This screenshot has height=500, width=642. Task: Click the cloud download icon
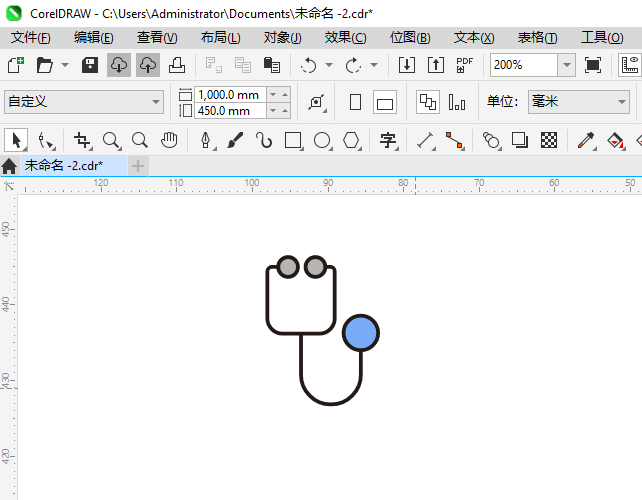pos(119,65)
